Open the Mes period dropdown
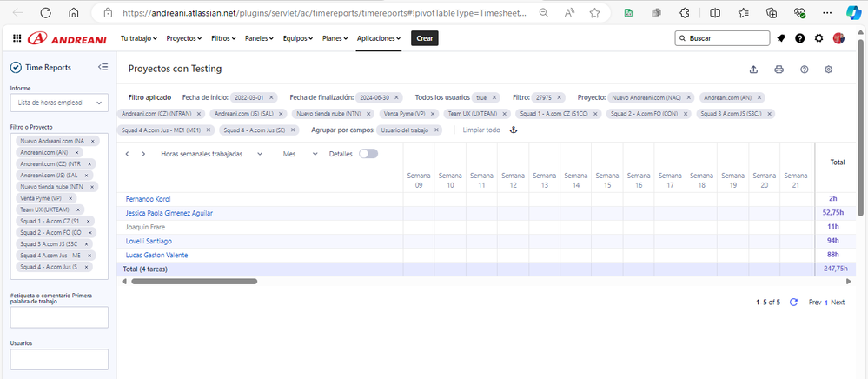The width and height of the screenshot is (868, 379). tap(300, 154)
